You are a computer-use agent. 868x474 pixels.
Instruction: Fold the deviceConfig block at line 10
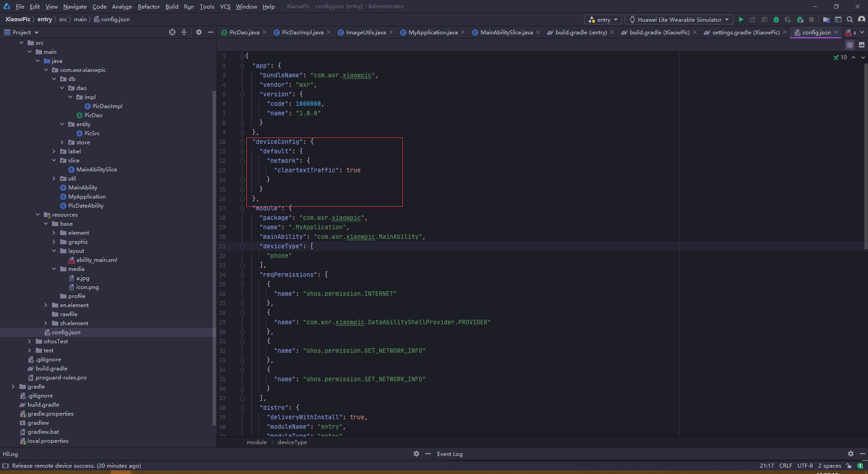point(242,142)
